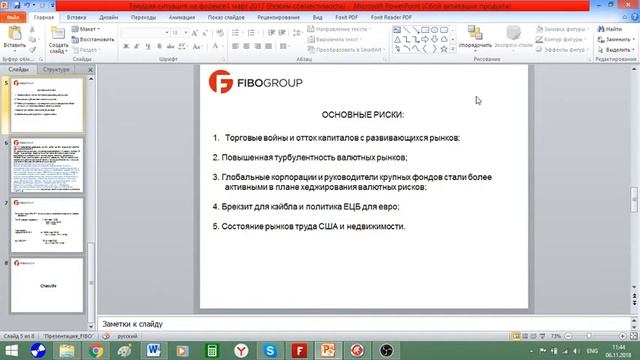This screenshot has width=640, height=360.
Task: Open Google Chrome from the taskbar
Action: 96,350
